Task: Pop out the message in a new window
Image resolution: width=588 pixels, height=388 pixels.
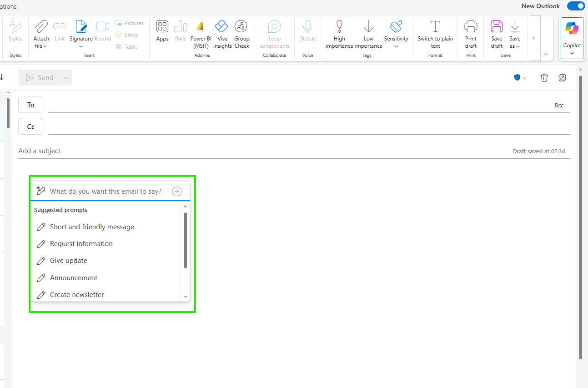Action: click(x=562, y=77)
